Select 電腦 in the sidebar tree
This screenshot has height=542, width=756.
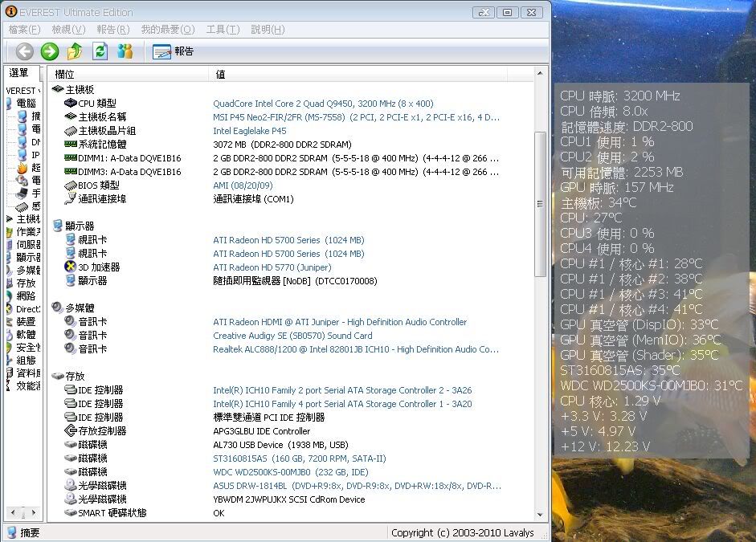coord(26,103)
